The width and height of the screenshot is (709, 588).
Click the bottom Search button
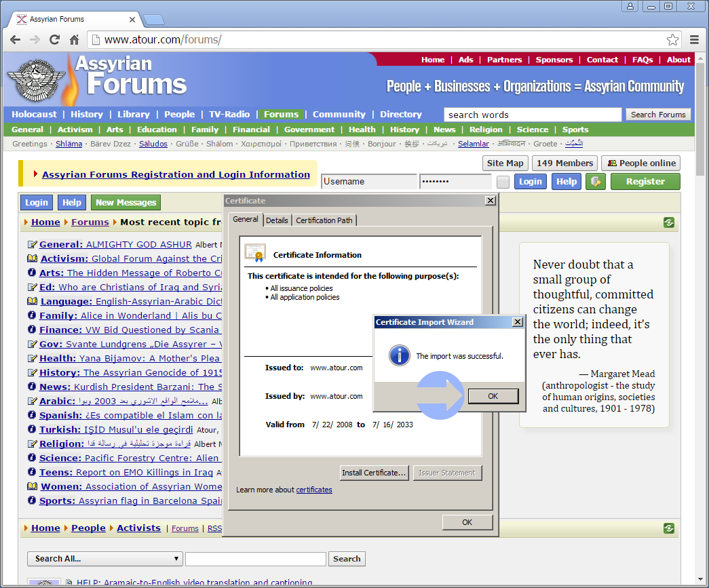click(x=347, y=559)
